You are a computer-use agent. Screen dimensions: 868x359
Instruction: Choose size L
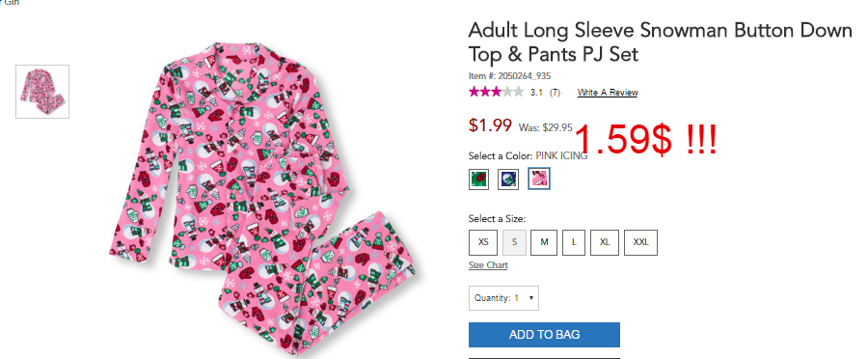[574, 242]
